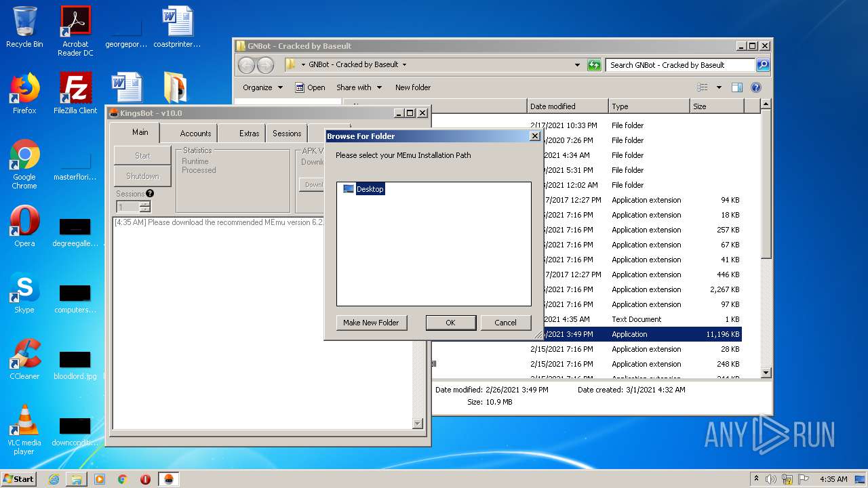The image size is (868, 488).
Task: Open the coastprinter Word document icon
Action: click(177, 27)
